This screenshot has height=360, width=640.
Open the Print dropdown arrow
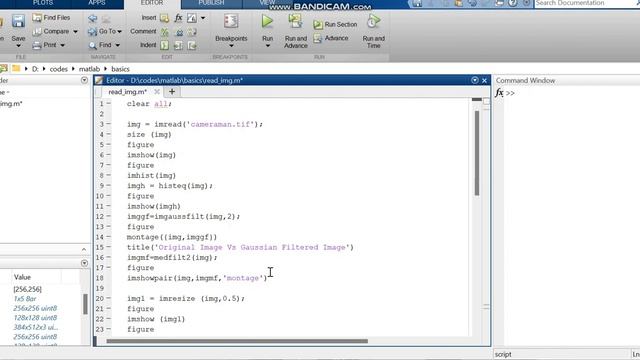62,45
